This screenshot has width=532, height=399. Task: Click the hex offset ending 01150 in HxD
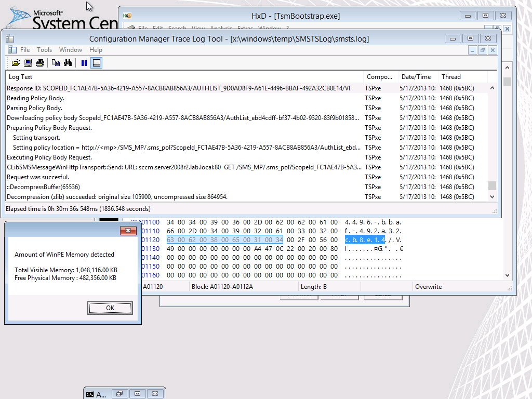click(150, 267)
